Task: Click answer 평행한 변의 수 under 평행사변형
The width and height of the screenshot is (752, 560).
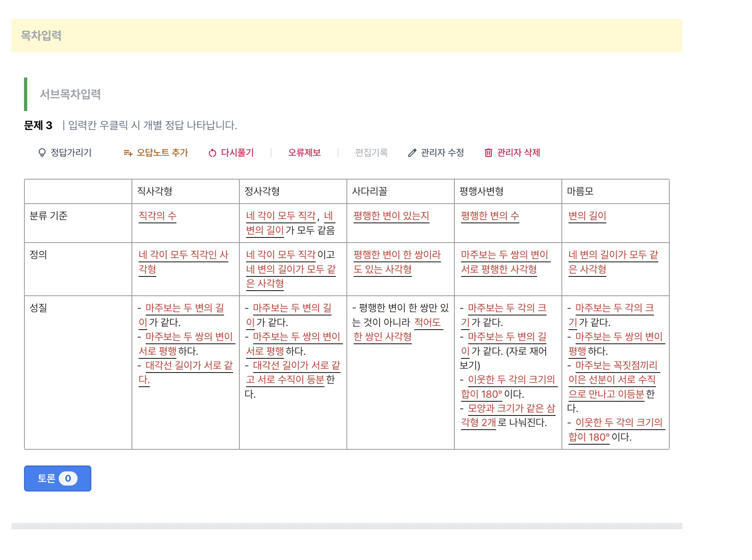Action: click(x=490, y=215)
